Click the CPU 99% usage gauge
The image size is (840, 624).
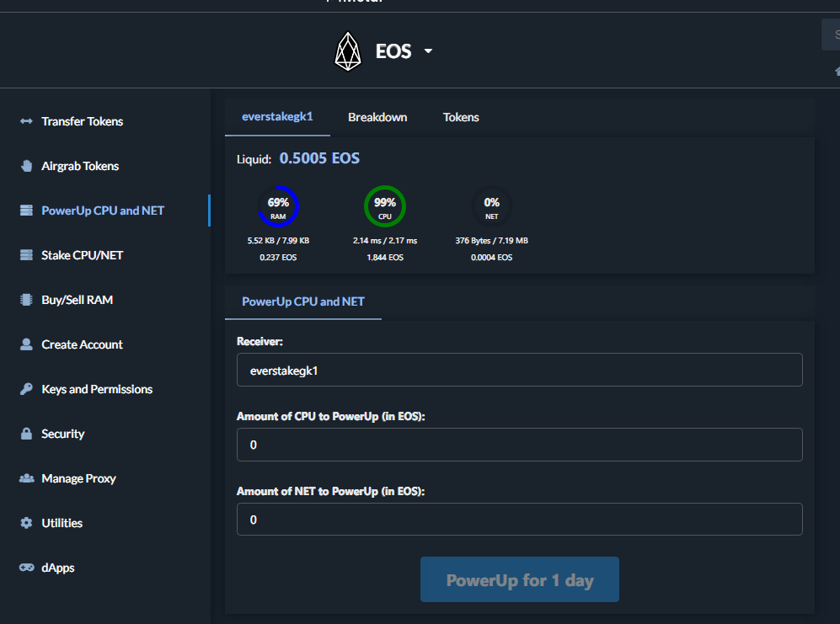click(x=385, y=206)
